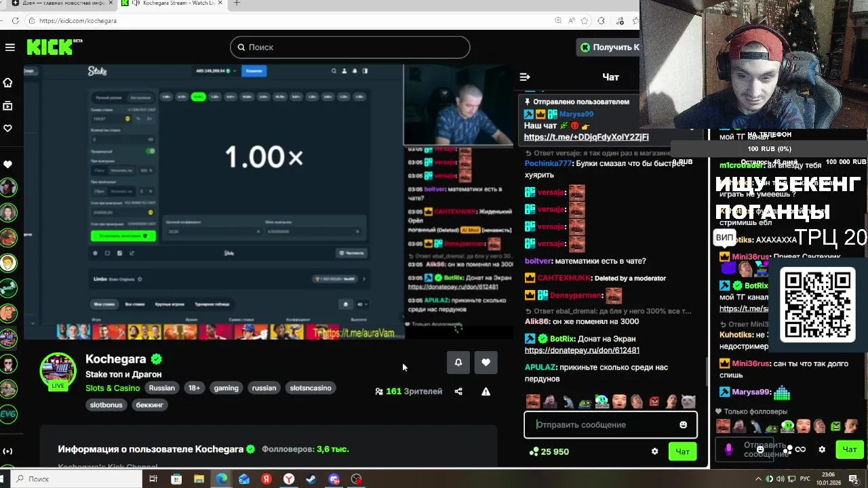Select the беккинг tag
This screenshot has height=488, width=868.
tap(150, 405)
